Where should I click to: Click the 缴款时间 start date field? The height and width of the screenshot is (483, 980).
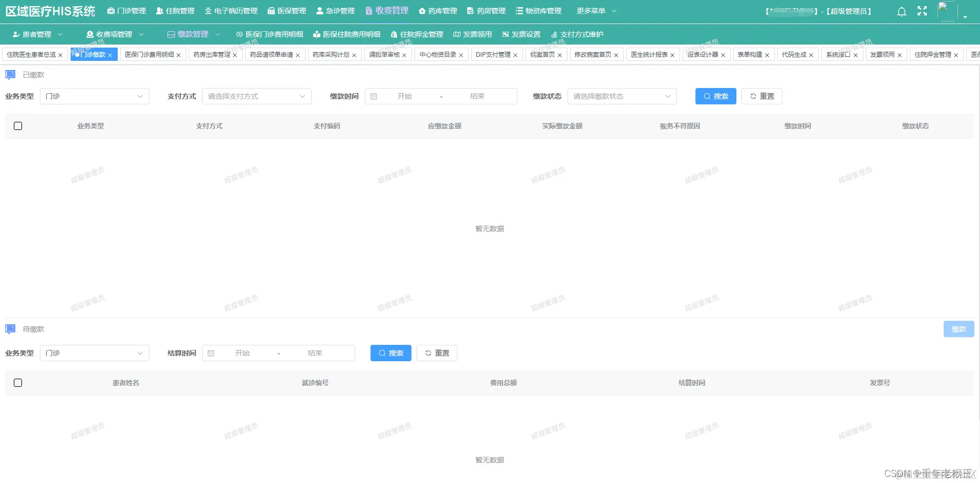pos(404,96)
